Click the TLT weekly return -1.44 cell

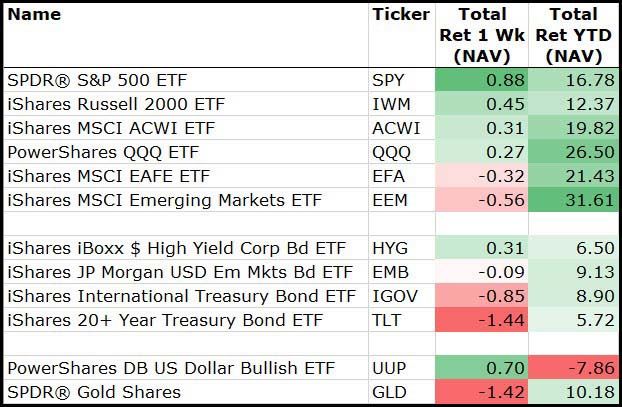coord(483,320)
